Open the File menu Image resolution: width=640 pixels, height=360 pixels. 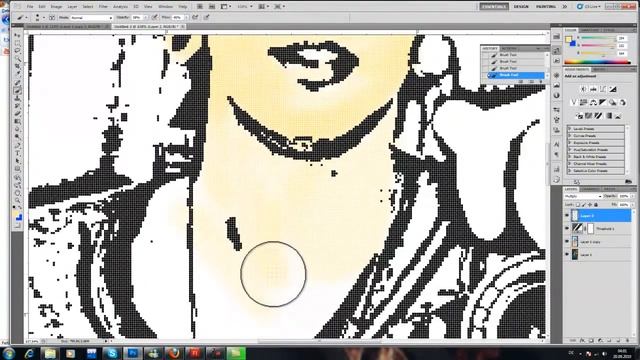coord(30,7)
